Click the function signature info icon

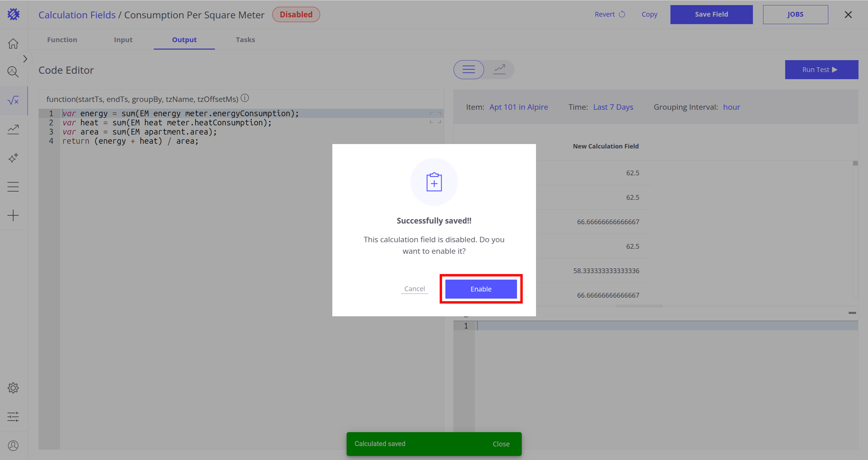(x=245, y=98)
